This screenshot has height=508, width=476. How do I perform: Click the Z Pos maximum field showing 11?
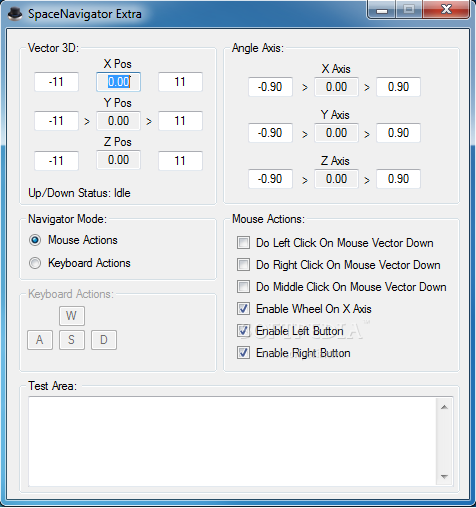point(180,161)
